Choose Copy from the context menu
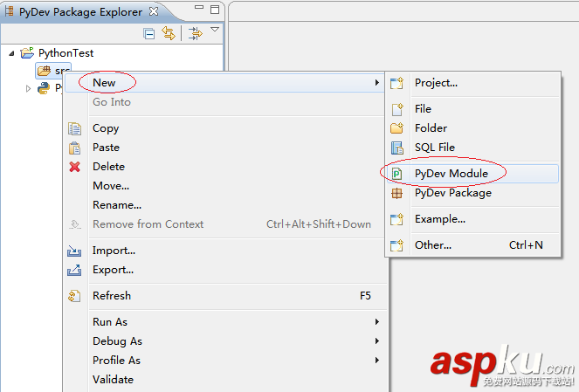Screen dimensions: 579x392 point(224,128)
